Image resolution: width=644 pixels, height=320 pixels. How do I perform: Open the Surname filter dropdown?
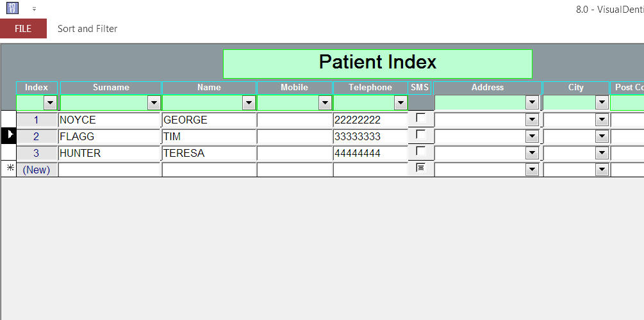pyautogui.click(x=154, y=103)
